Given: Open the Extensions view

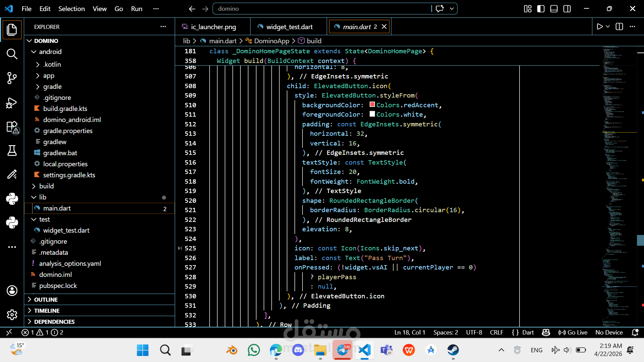Looking at the screenshot, I should [x=12, y=127].
